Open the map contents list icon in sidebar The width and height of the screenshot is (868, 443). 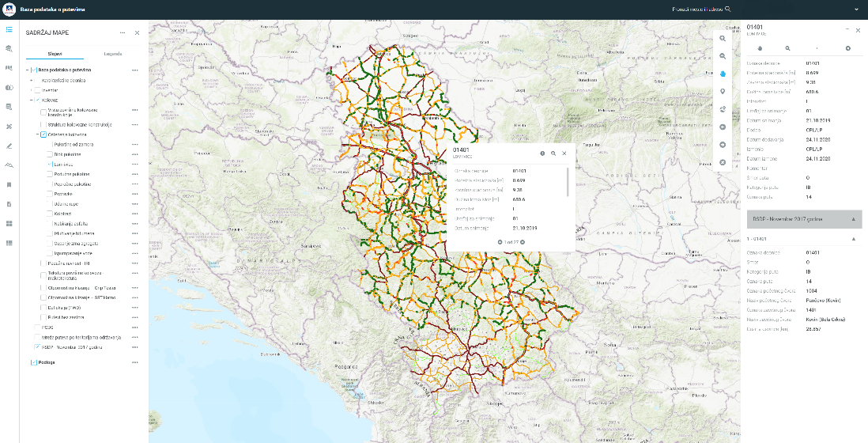pyautogui.click(x=9, y=29)
